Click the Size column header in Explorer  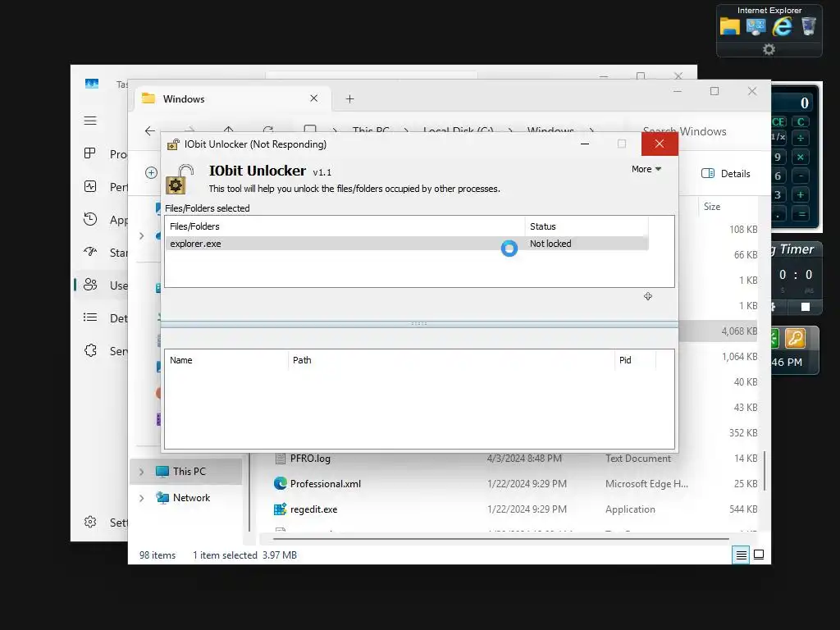712,207
